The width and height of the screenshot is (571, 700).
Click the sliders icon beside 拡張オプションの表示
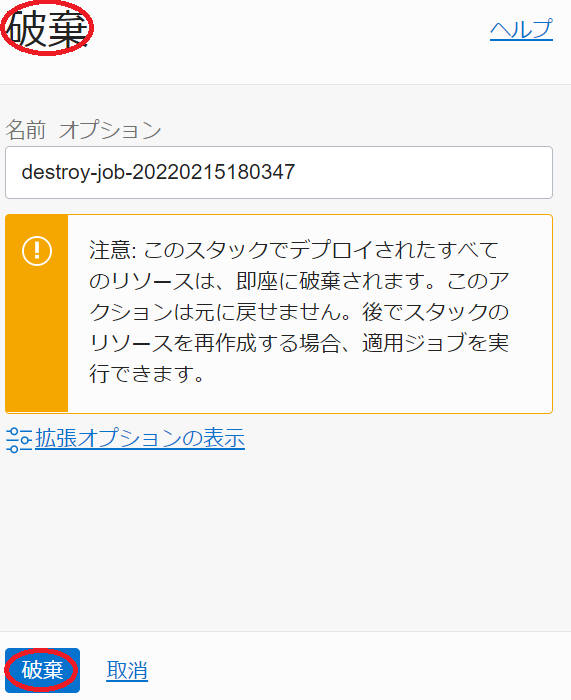tap(18, 440)
